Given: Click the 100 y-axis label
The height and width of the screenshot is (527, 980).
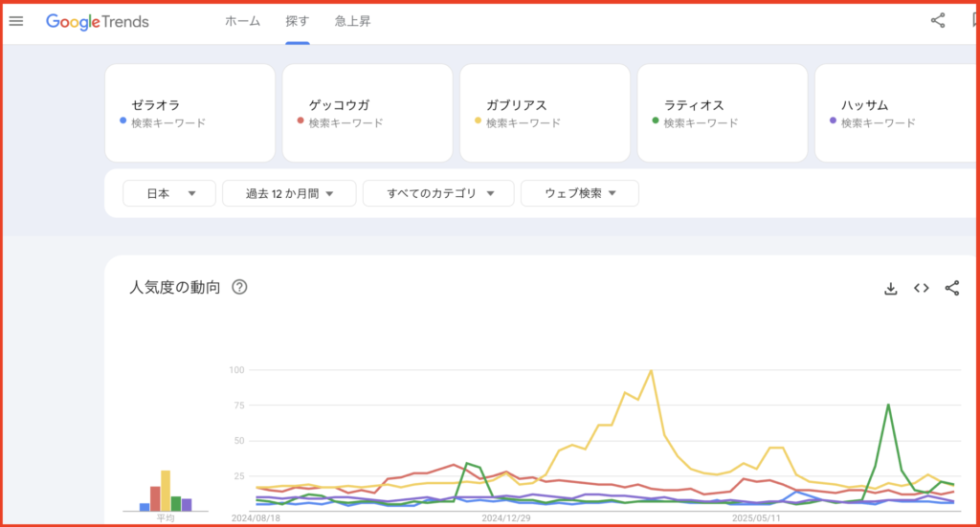Looking at the screenshot, I should [x=237, y=369].
